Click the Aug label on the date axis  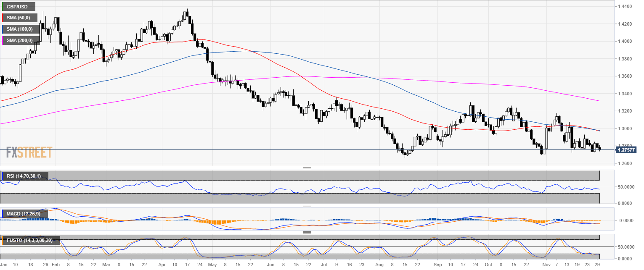pyautogui.click(x=379, y=265)
